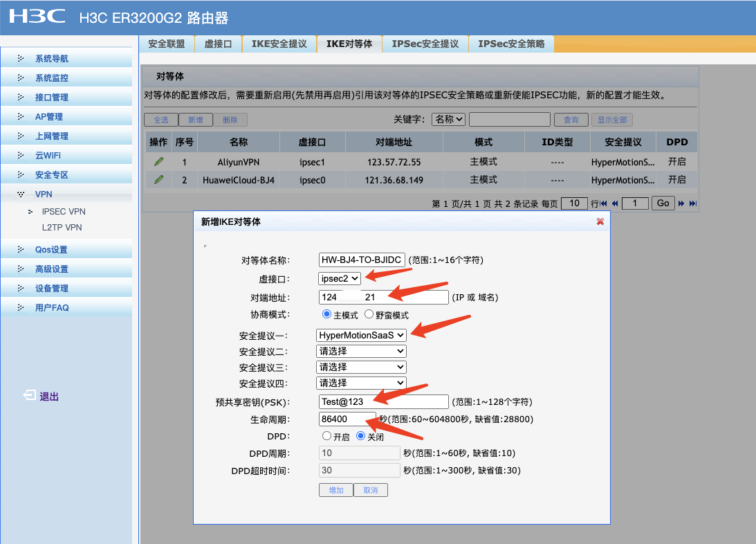Click the 121.36.68.149 address cell
Viewport: 756px width, 544px height.
click(x=394, y=180)
